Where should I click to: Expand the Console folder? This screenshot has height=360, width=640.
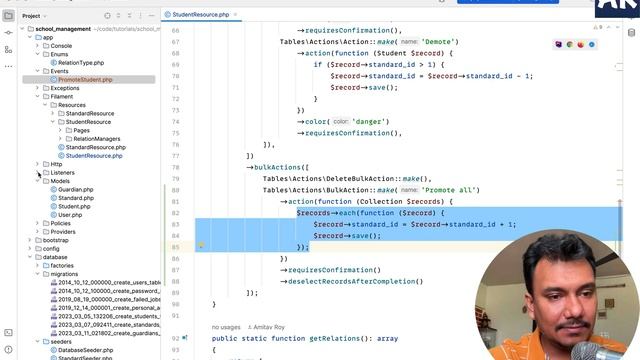[x=38, y=46]
